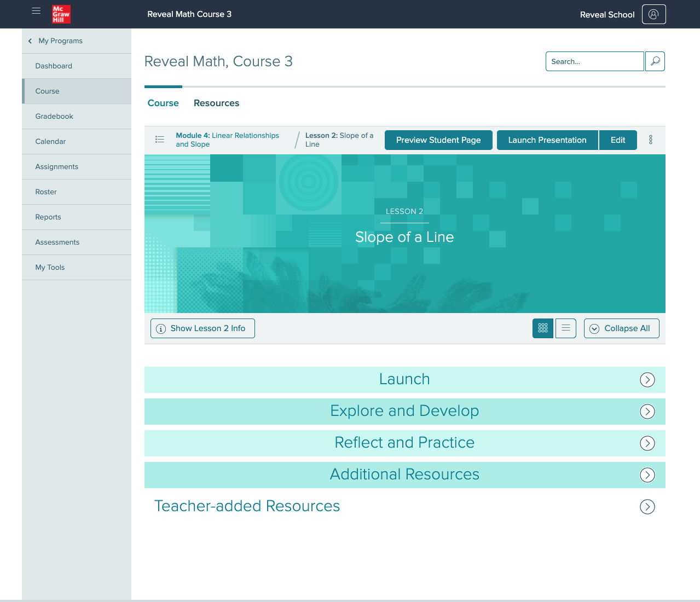The image size is (700, 602).
Task: Open Calendar in the sidebar
Action: point(77,142)
